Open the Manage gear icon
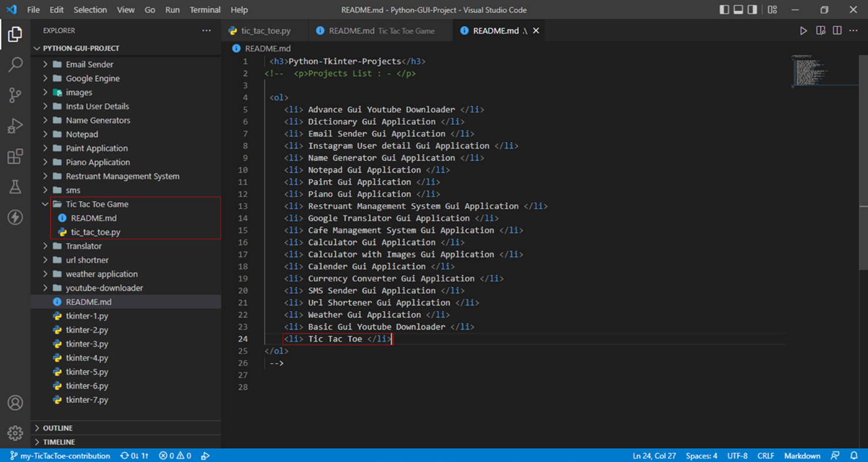 pos(15,433)
